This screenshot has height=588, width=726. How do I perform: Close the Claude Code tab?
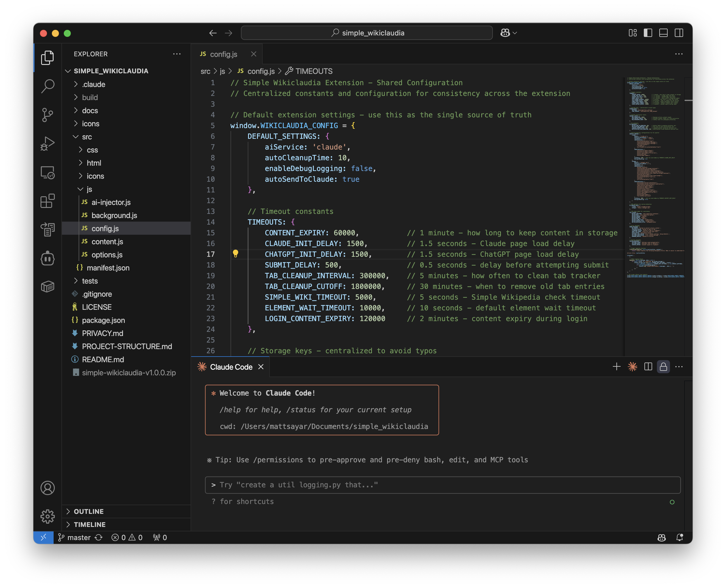261,367
